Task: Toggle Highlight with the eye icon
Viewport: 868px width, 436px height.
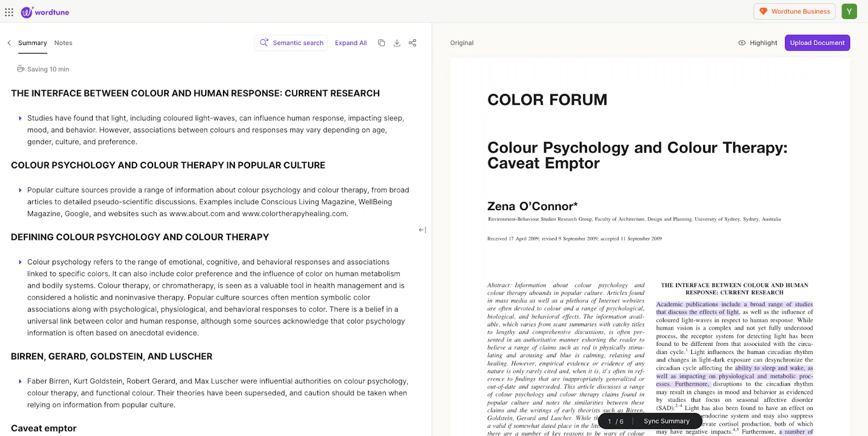Action: (758, 43)
